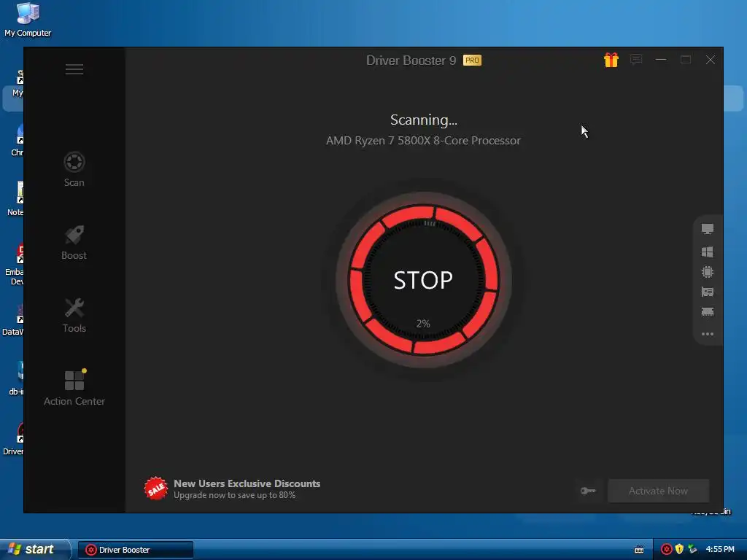Click the PRO badge in title
Screen dimensions: 747x560
472,61
